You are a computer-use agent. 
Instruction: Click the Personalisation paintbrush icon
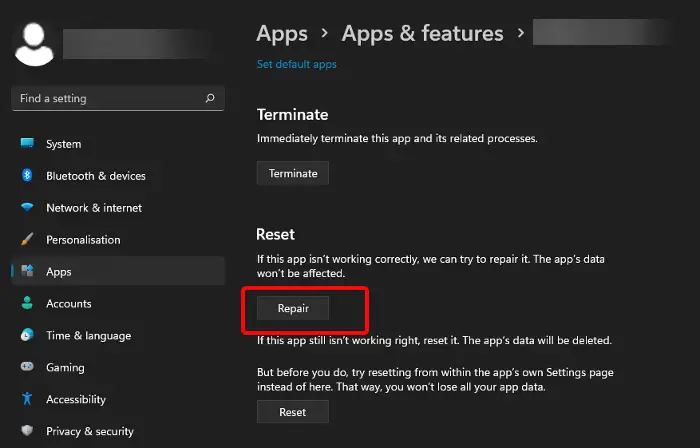coord(27,240)
